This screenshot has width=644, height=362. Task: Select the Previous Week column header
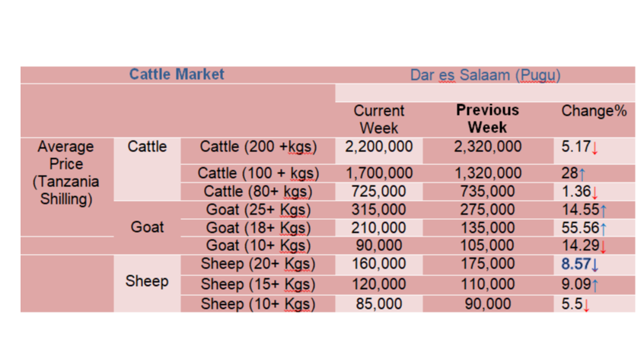click(x=487, y=119)
